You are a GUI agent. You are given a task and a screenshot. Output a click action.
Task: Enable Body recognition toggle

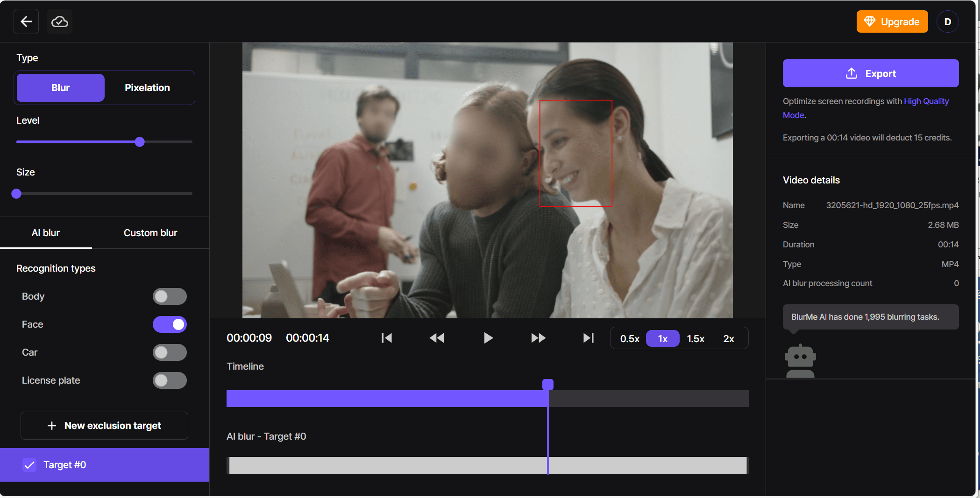[x=170, y=296]
